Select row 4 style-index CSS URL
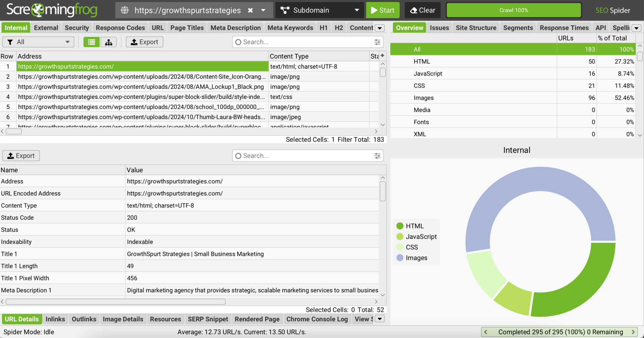The image size is (644, 338). [143, 97]
